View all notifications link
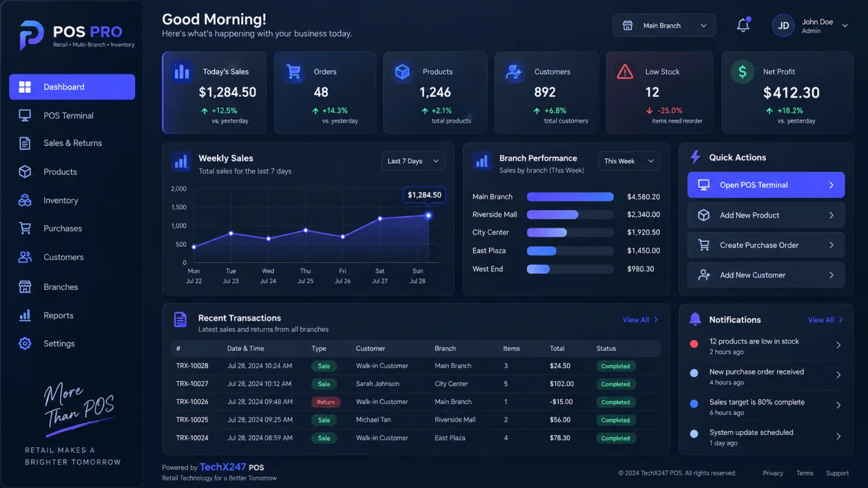 point(826,320)
